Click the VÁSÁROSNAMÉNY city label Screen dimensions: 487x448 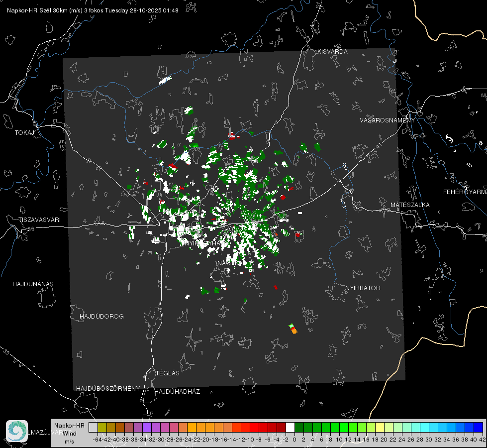(387, 120)
